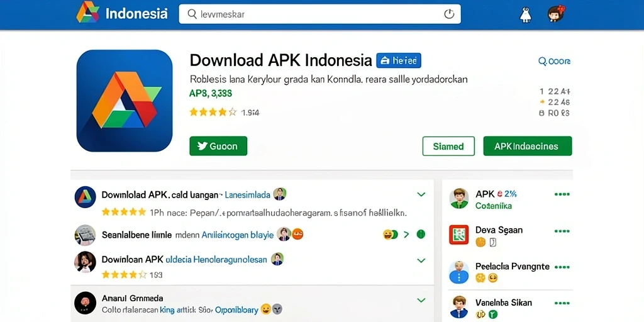Open the green 'Cotenika' link
This screenshot has width=644, height=322.
coord(493,206)
